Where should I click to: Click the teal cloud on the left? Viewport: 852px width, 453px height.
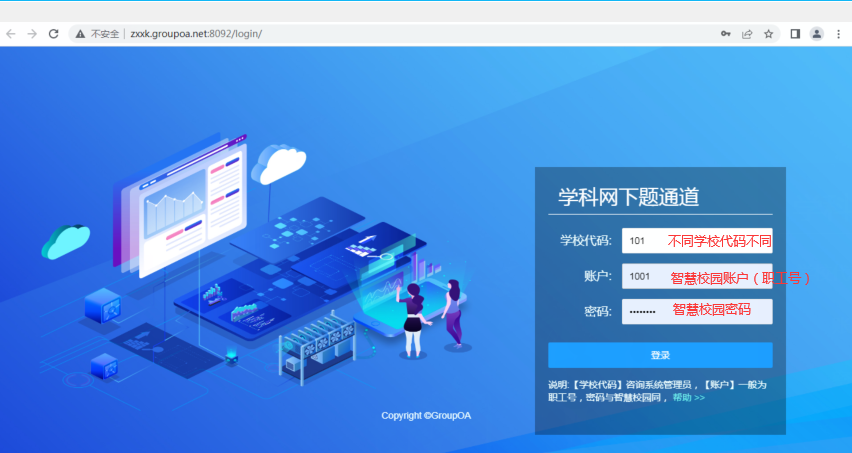(x=67, y=240)
